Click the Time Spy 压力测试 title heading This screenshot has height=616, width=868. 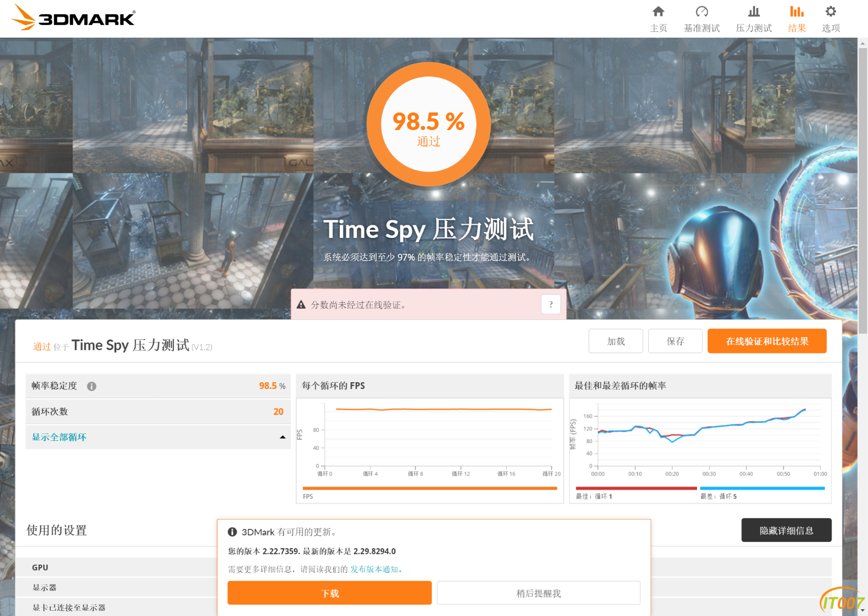pos(429,229)
